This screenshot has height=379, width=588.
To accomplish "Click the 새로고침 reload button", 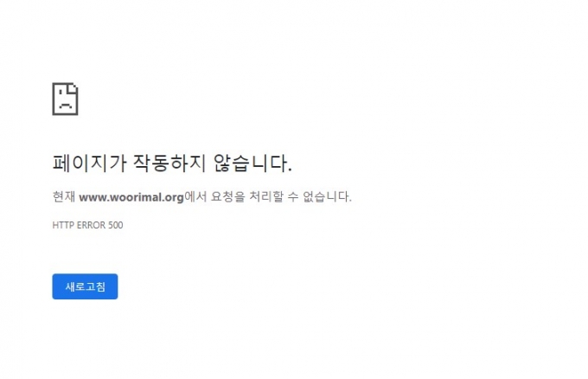I will pos(85,286).
